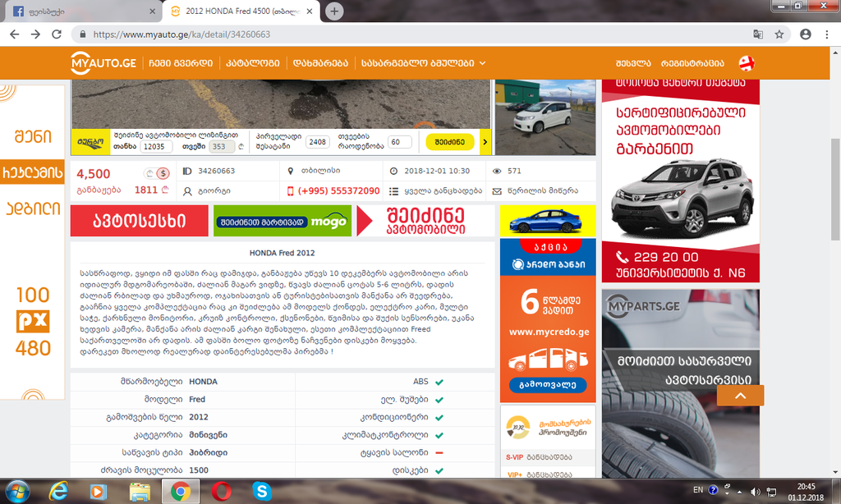Switch price to dollars
The height and width of the screenshot is (504, 841).
(163, 173)
